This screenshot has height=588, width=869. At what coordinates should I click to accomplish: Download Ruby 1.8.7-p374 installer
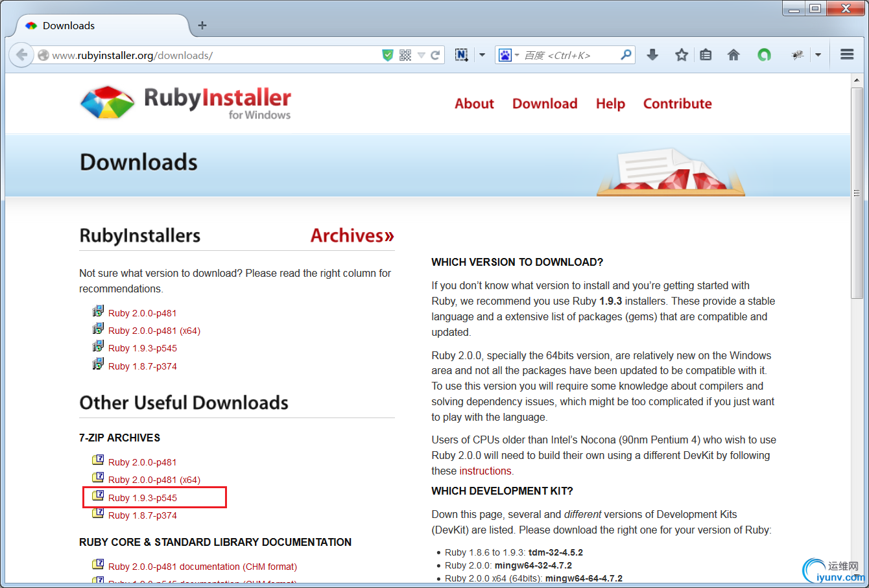pyautogui.click(x=142, y=366)
